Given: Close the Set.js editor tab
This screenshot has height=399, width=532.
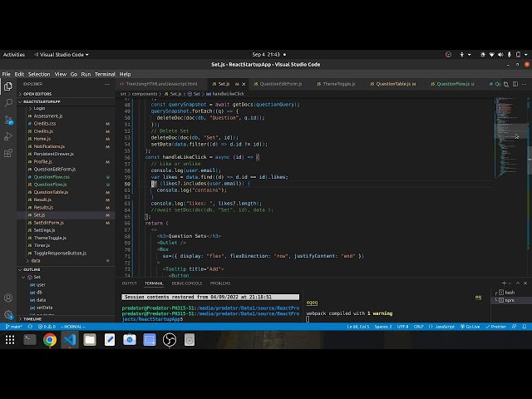Looking at the screenshot, I should coord(244,84).
